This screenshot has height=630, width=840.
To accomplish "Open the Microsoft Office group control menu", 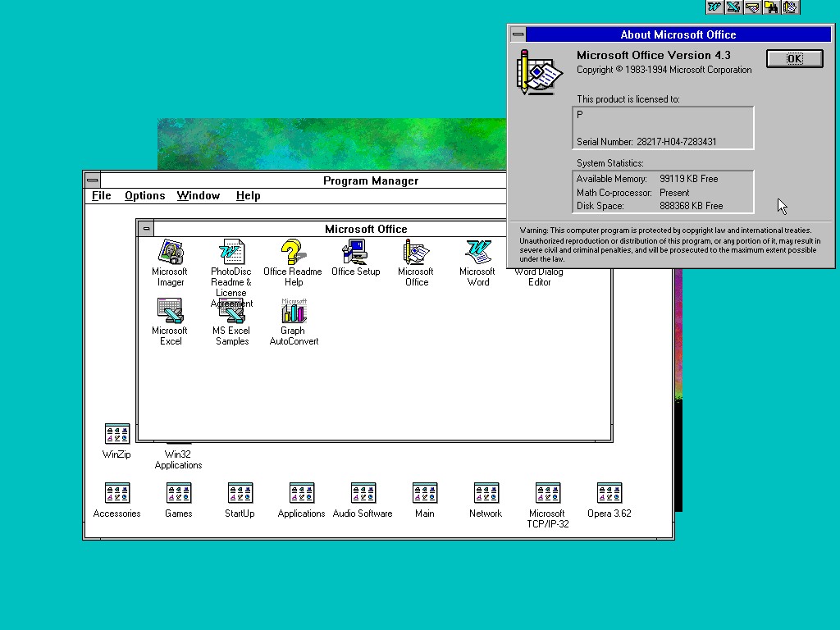I will 146,229.
